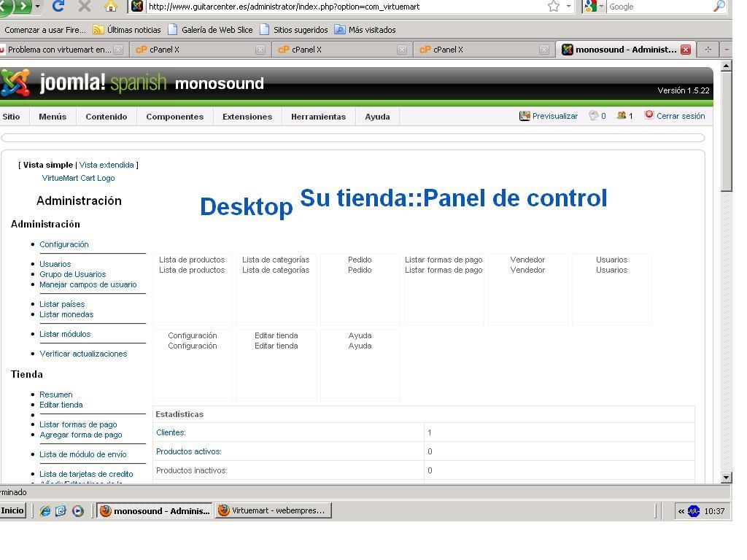Open the Extensiones menu

tap(247, 117)
